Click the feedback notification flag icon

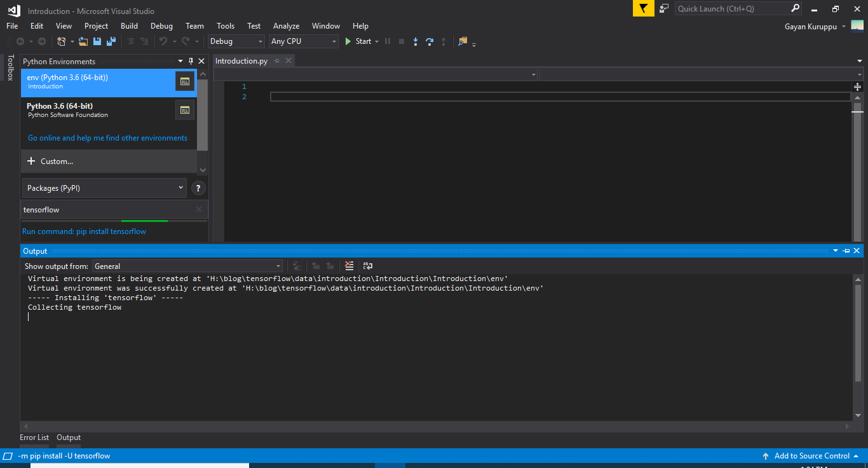click(643, 8)
